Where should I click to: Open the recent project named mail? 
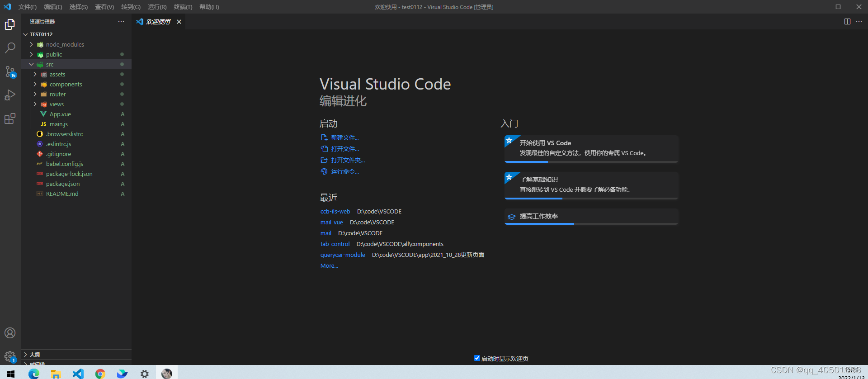326,233
